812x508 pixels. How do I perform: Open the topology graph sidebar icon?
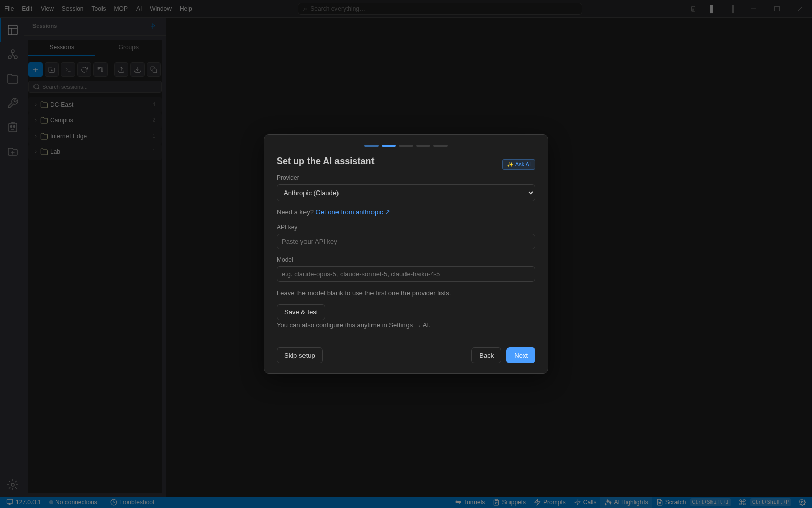[x=13, y=54]
